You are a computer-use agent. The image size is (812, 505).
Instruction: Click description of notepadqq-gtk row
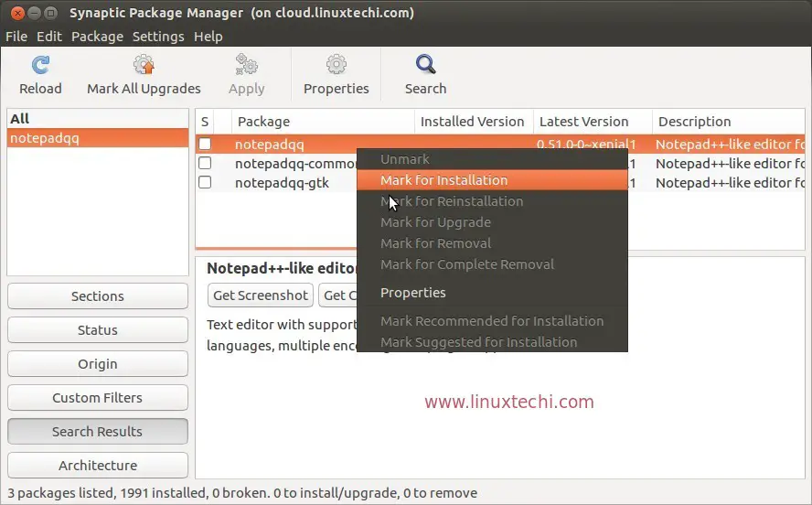[x=730, y=182]
